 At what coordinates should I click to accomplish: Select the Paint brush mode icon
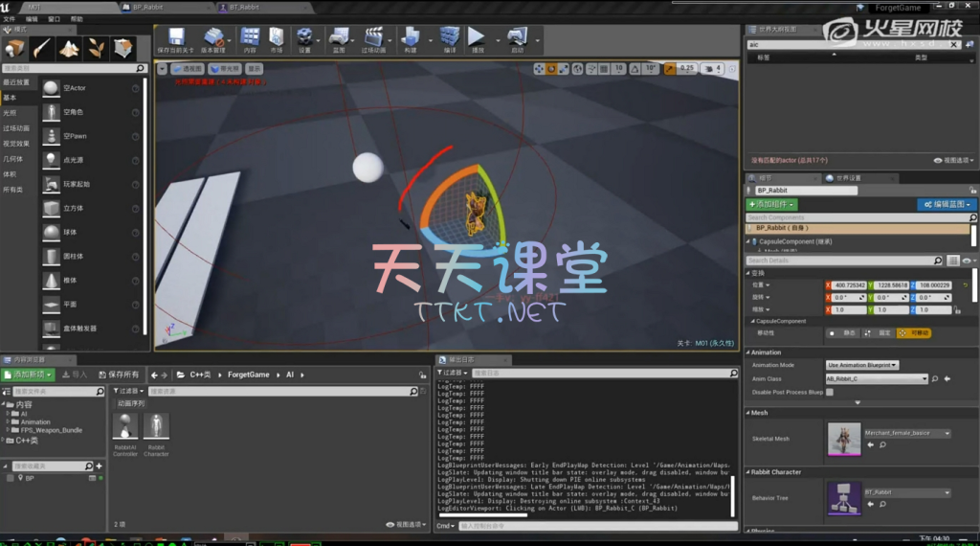pyautogui.click(x=41, y=48)
